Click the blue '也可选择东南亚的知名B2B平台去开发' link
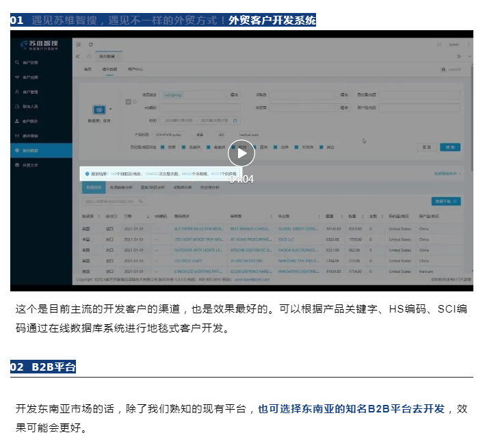Image resolution: width=485 pixels, height=448 pixels. coord(351,409)
